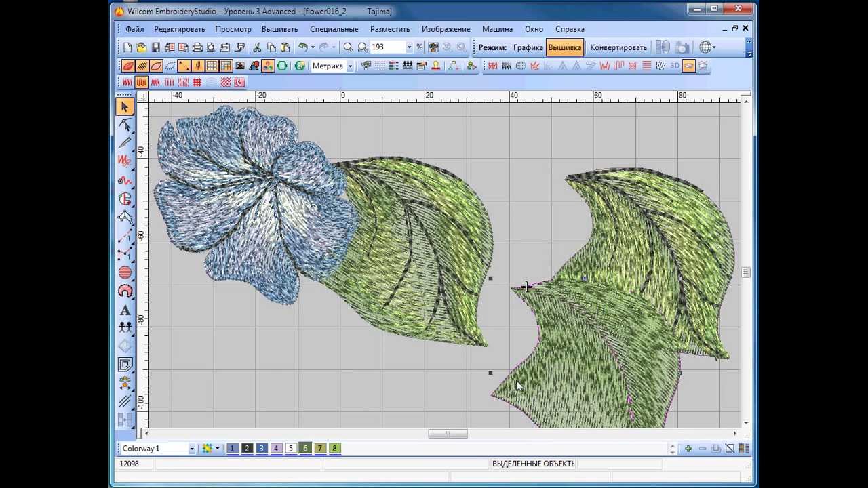The height and width of the screenshot is (488, 868).
Task: Click the horizontal red lines stitch icon
Action: click(647, 66)
